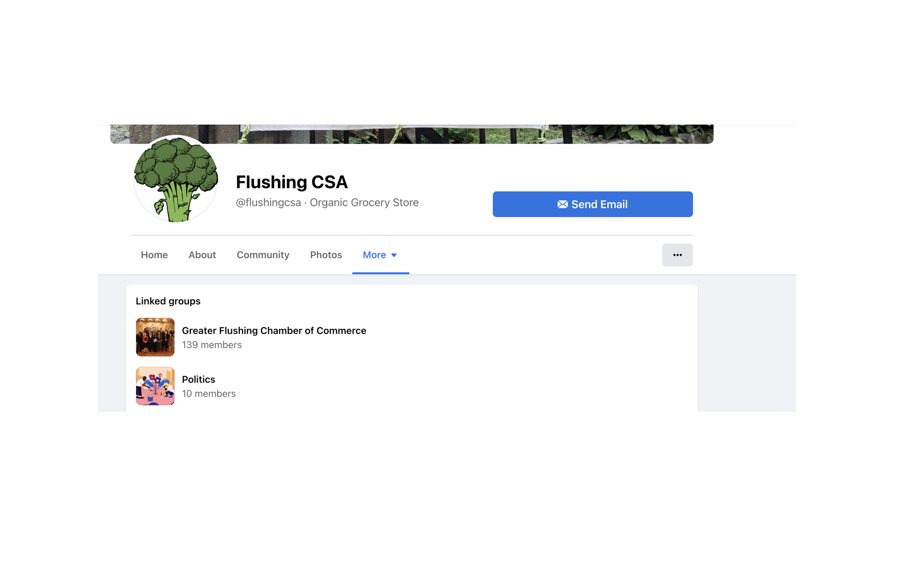Switch to the About tab
The width and height of the screenshot is (924, 578).
[202, 255]
